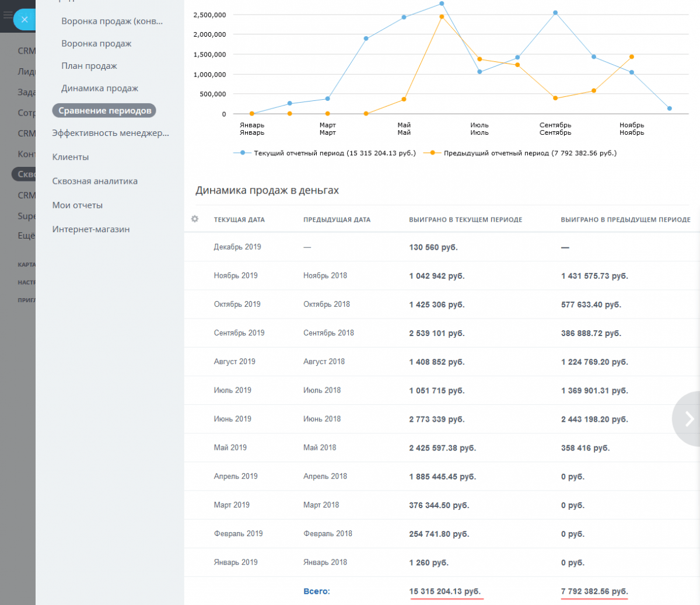Image resolution: width=700 pixels, height=605 pixels.
Task: Expand Сквозная аналитика section
Action: click(95, 181)
